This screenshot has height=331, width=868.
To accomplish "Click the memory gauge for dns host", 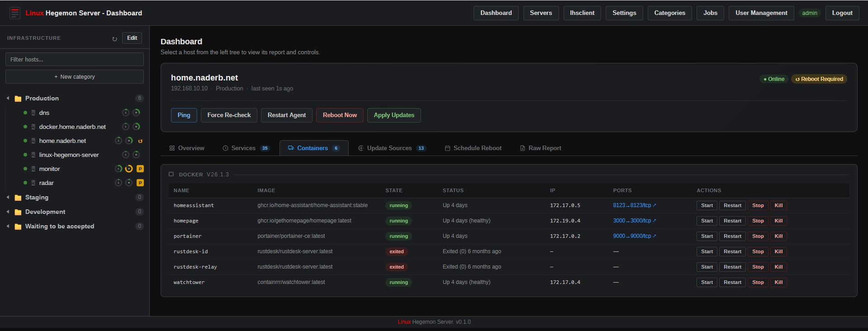I will pyautogui.click(x=136, y=113).
